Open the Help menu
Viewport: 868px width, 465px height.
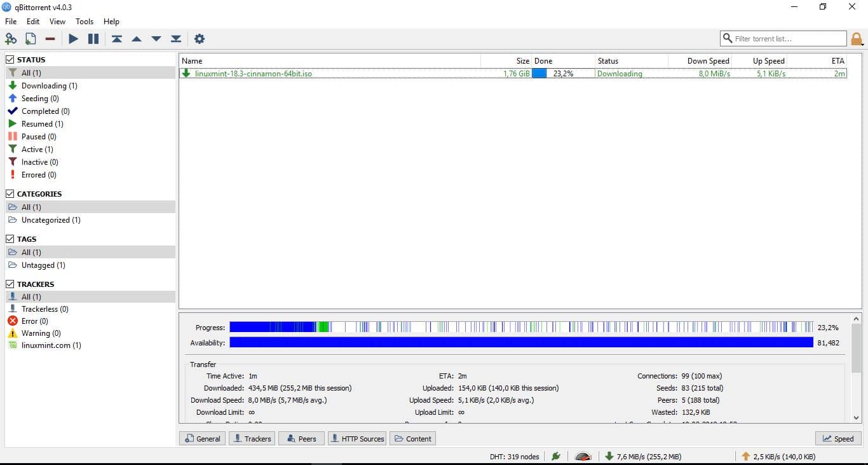tap(111, 21)
